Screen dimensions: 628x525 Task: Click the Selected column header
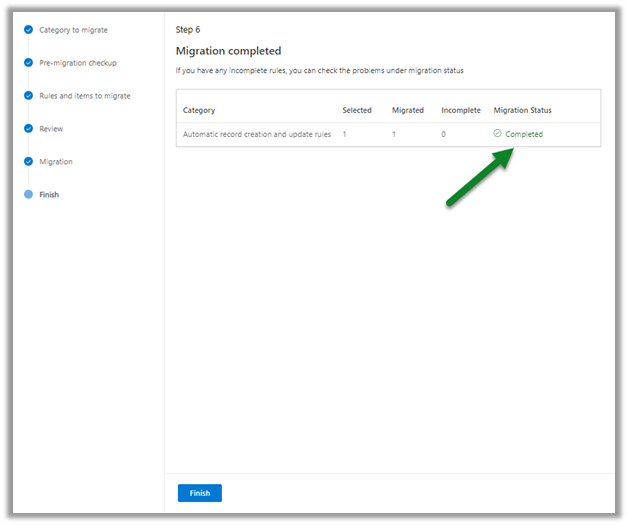click(357, 110)
